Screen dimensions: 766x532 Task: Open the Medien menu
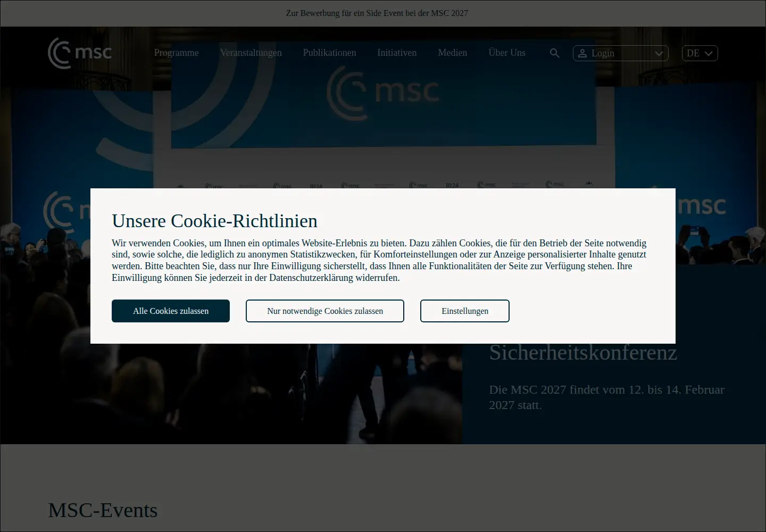453,53
